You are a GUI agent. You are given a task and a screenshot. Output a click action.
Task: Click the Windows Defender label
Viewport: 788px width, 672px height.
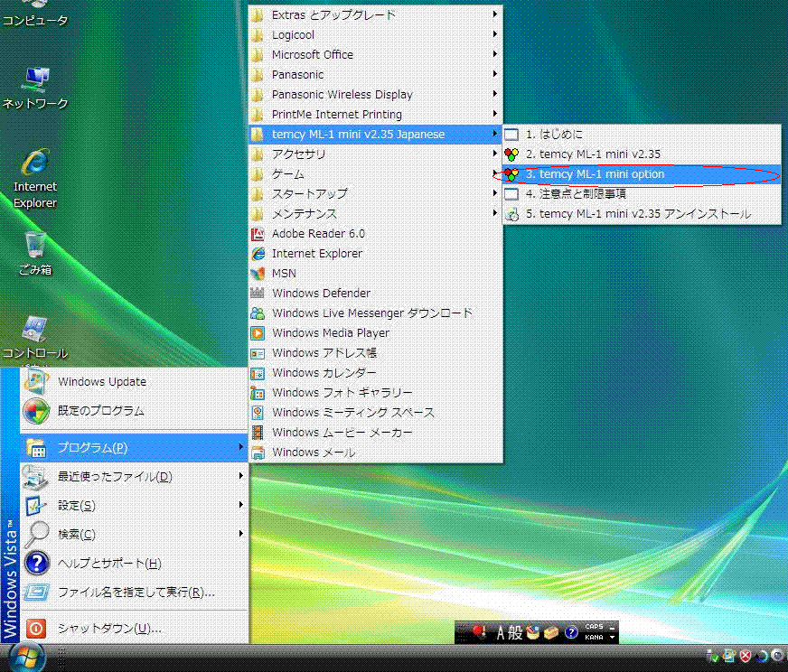pos(321,293)
